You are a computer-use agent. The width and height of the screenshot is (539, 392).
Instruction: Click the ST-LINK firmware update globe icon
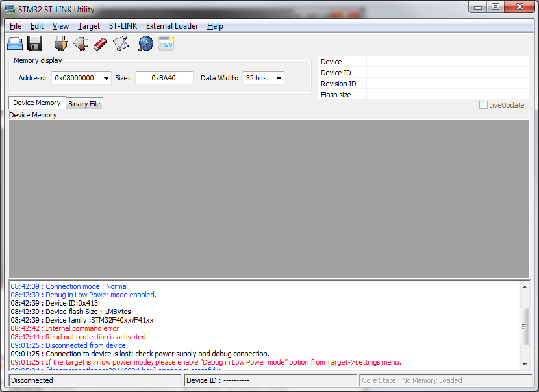pos(145,43)
